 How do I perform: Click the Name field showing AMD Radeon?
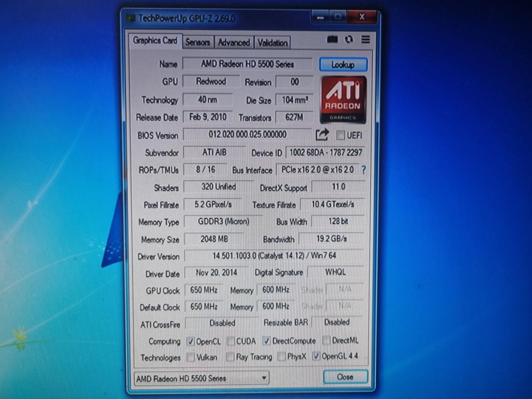[247, 64]
